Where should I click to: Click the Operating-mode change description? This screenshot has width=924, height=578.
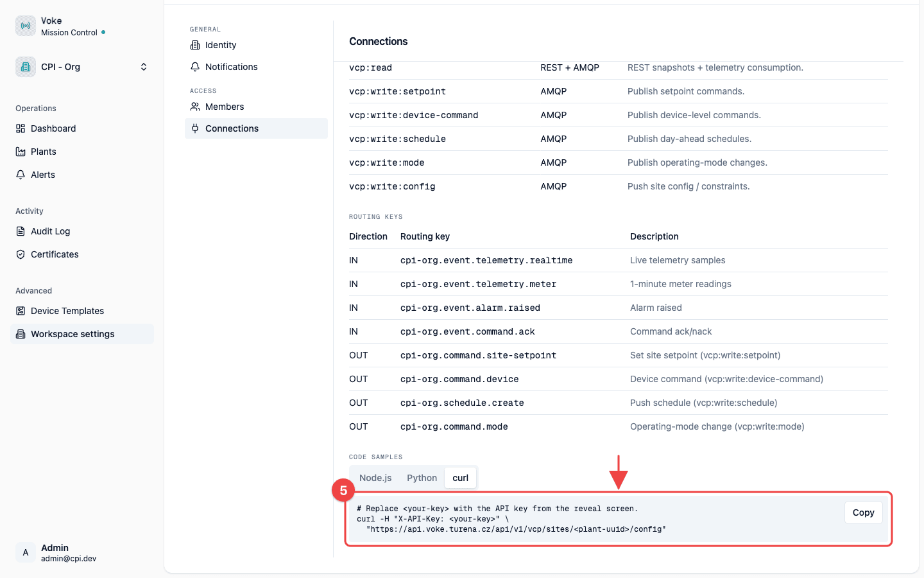point(717,426)
